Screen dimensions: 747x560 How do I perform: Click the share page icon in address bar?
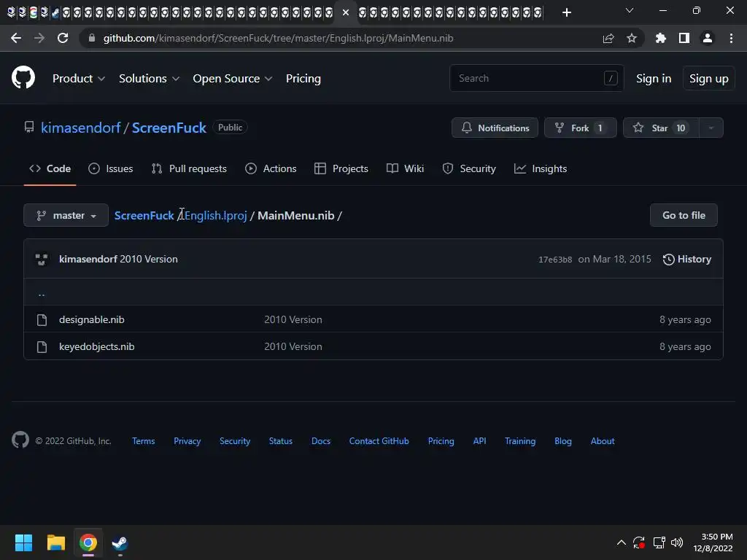[x=608, y=38]
